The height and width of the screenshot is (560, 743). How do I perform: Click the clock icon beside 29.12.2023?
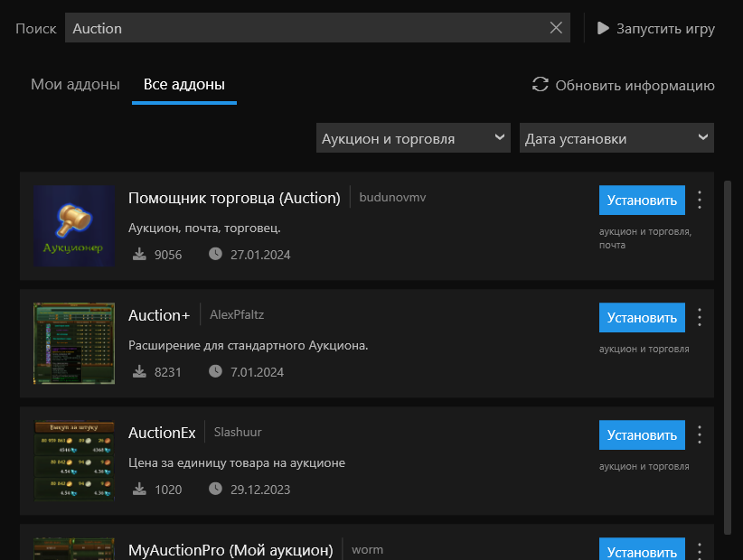click(216, 489)
